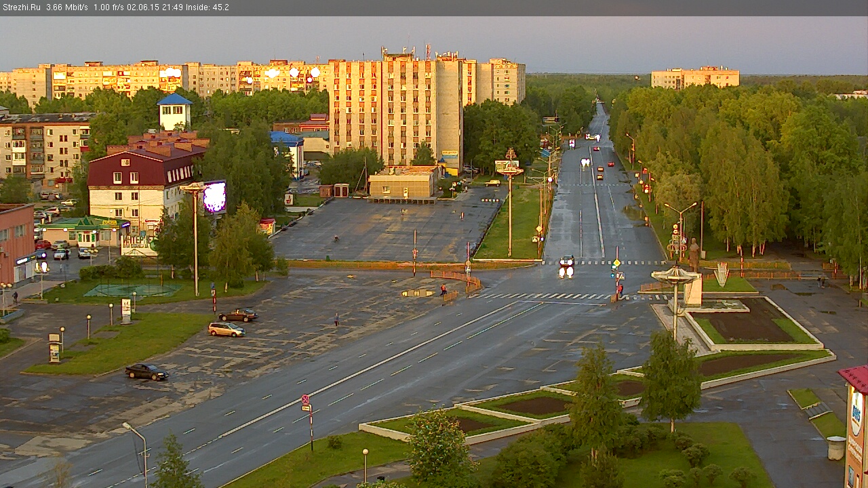Click the 1.00 fr/s frame rate value
Screen dimensions: 868x488
tap(108, 7)
